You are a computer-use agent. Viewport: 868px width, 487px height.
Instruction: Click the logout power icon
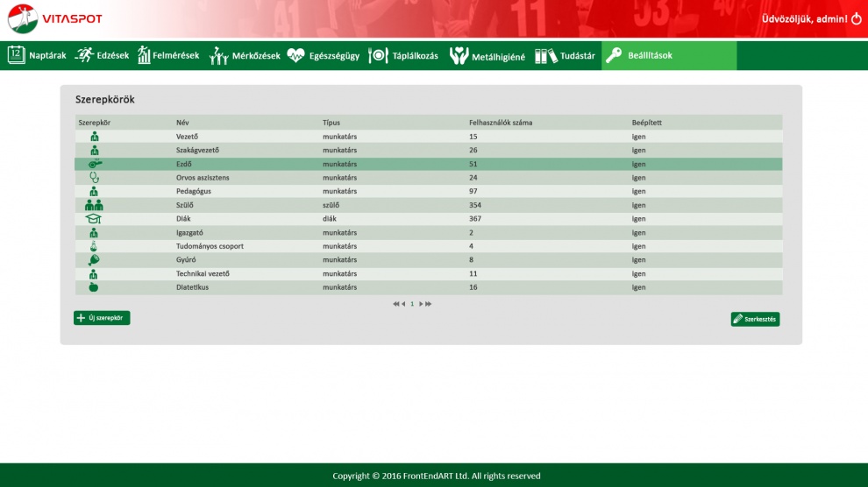point(856,18)
